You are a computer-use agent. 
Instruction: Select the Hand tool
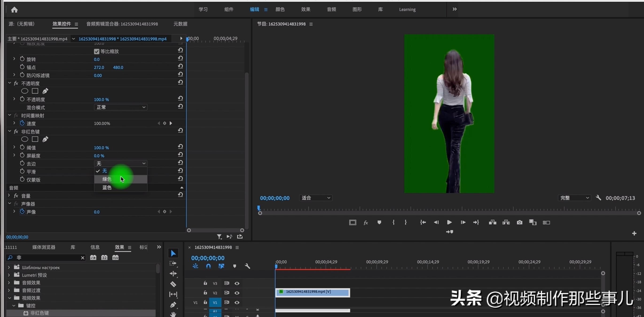[x=173, y=314]
